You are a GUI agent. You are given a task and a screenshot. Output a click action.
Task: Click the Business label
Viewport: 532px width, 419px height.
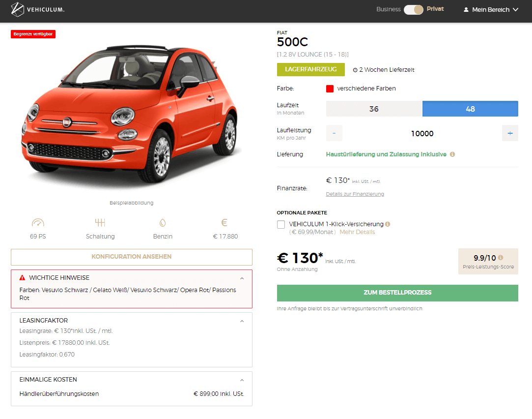389,9
